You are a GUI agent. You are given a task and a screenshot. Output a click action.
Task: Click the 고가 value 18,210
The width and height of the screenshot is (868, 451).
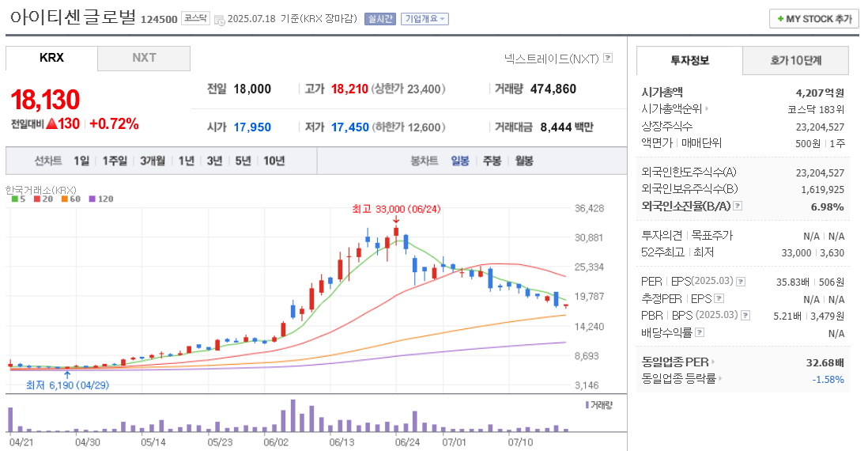(349, 89)
